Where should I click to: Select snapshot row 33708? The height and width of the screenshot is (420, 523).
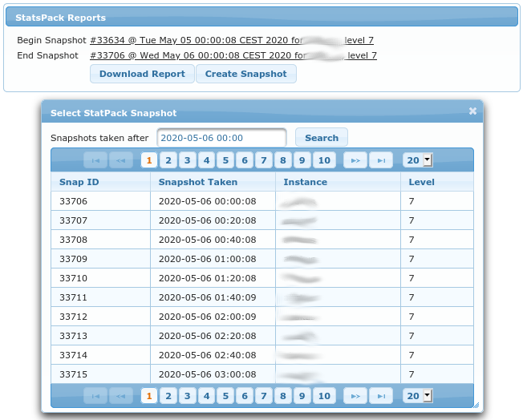coord(262,240)
